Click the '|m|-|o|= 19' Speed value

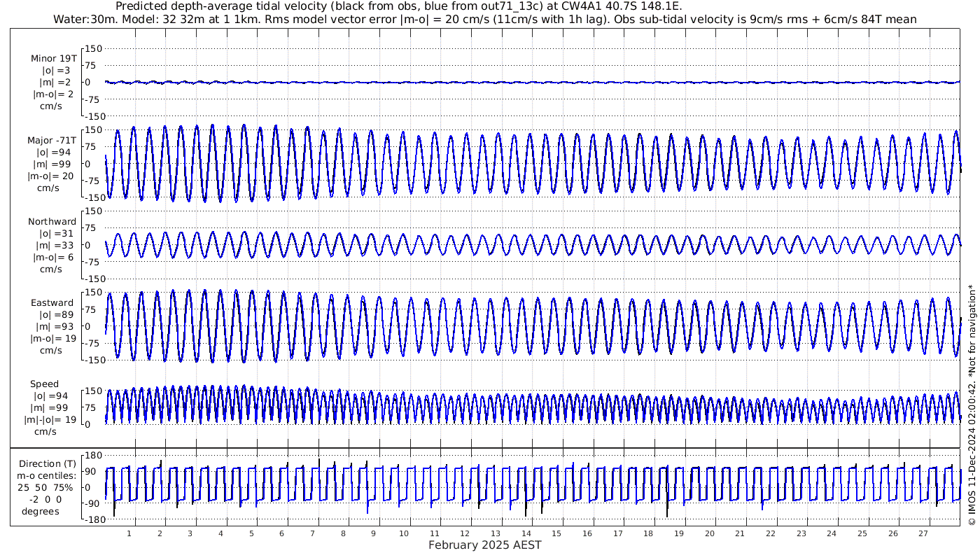[50, 420]
